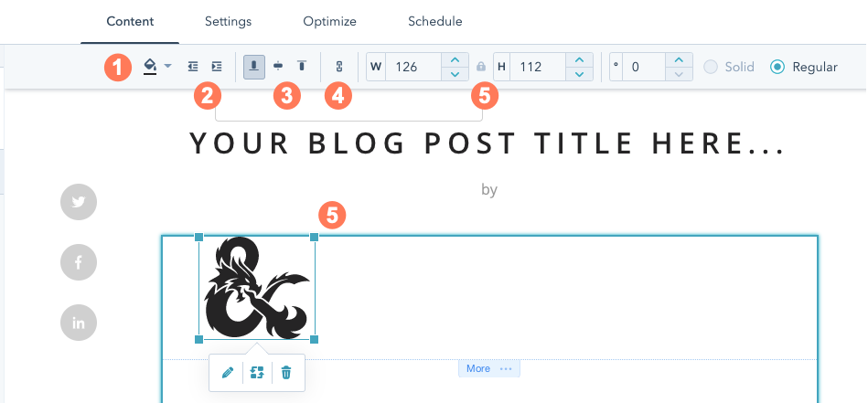Screen dimensions: 868x403
Task: Click the More divider button
Action: point(489,368)
